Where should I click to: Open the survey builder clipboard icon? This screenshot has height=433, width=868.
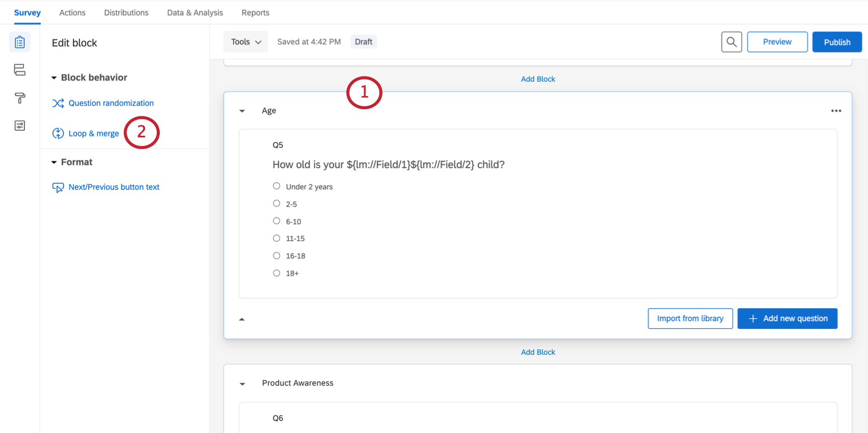pyautogui.click(x=20, y=42)
